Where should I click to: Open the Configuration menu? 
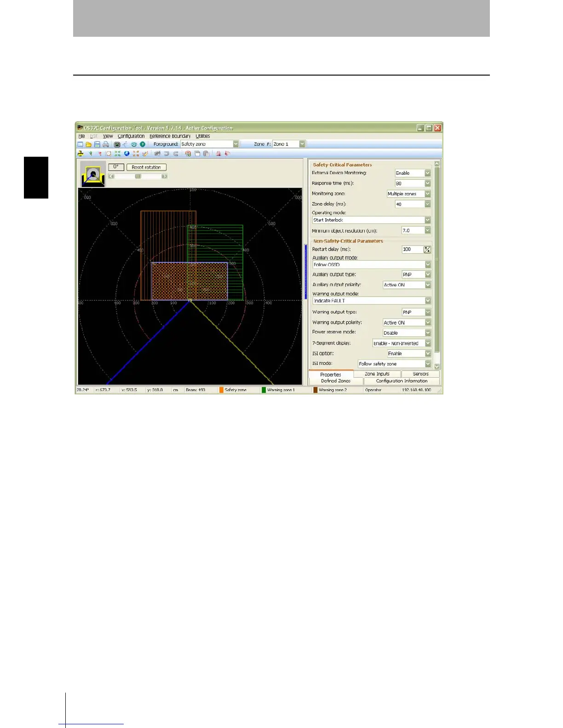tap(131, 136)
